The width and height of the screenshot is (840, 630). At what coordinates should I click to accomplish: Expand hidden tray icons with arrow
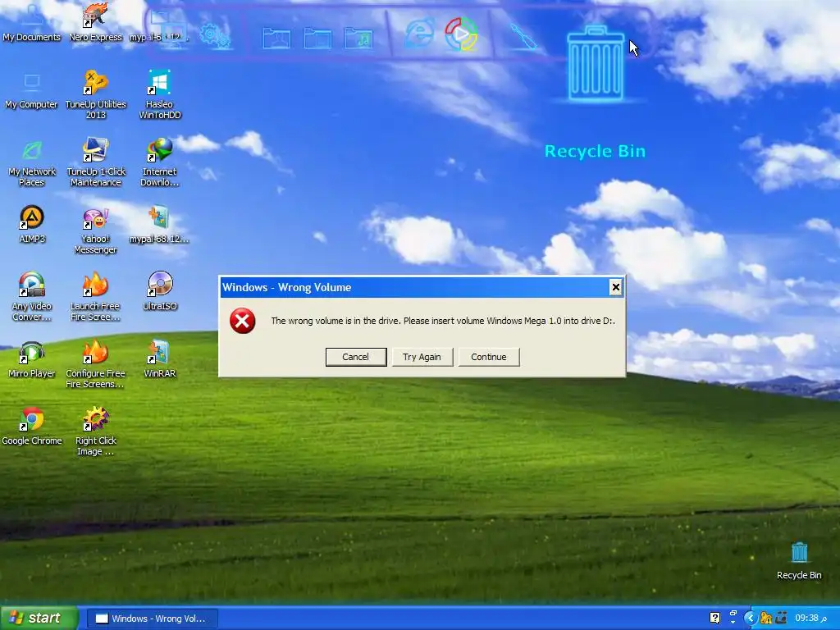[x=750, y=619]
